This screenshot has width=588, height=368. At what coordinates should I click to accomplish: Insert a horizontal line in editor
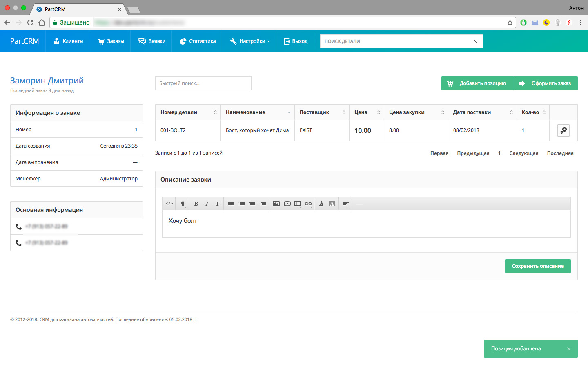pos(359,204)
